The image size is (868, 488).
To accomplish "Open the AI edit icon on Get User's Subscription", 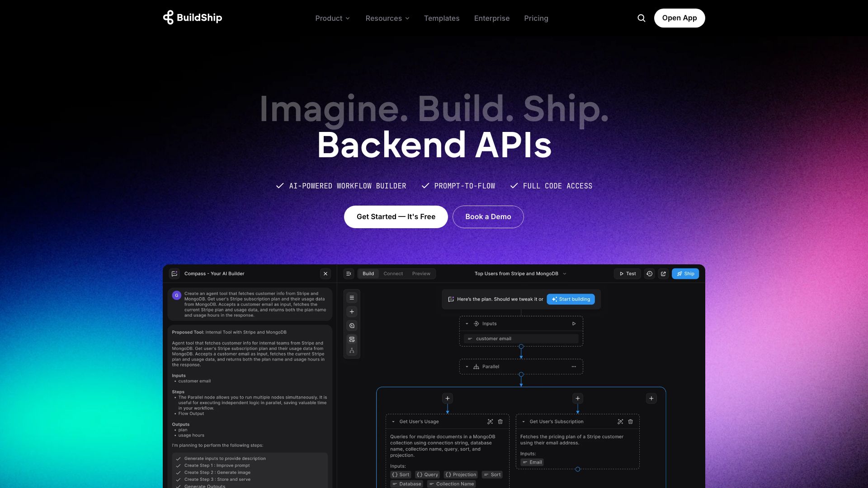I will 620,421.
